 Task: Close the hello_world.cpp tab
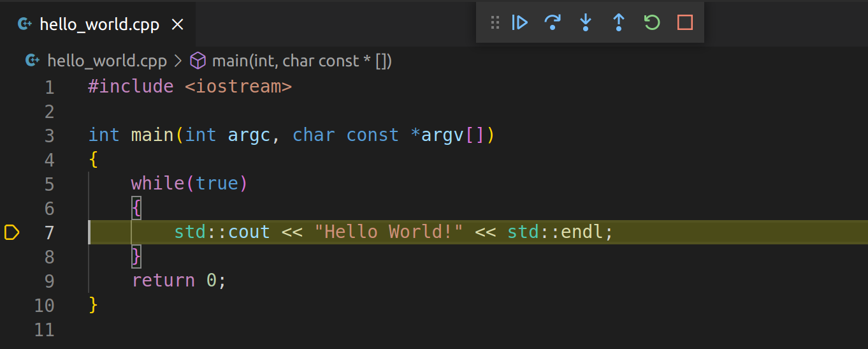(178, 24)
